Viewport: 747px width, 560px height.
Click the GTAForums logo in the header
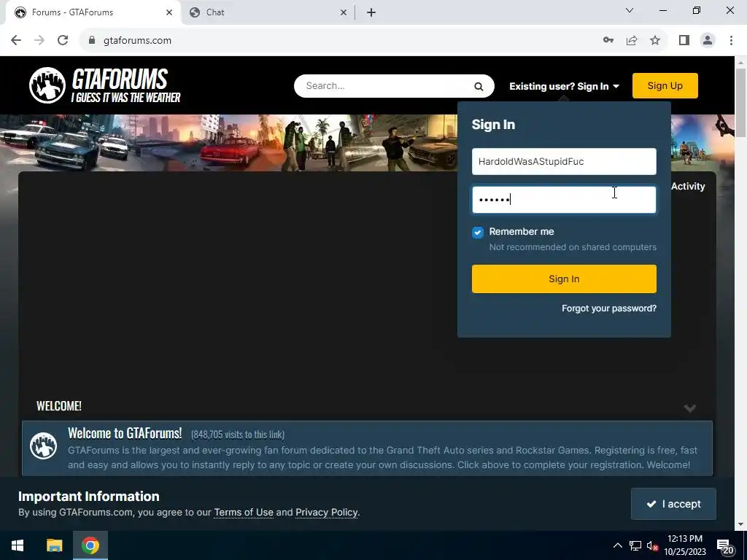[105, 85]
